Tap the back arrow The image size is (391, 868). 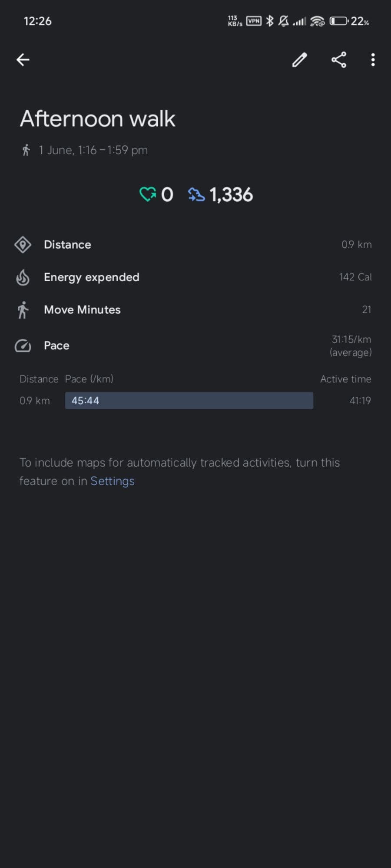coord(23,60)
